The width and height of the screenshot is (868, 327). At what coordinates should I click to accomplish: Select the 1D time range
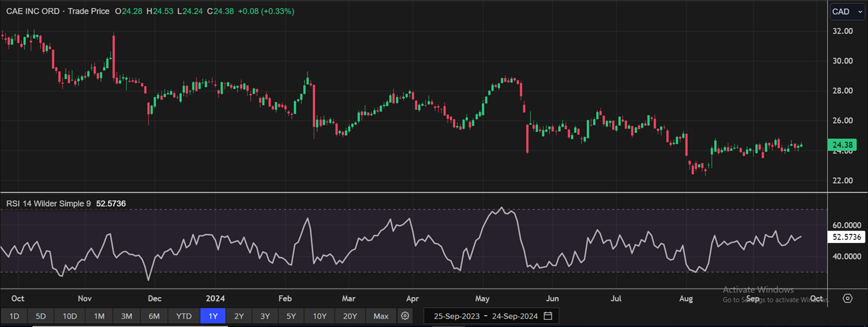click(x=14, y=316)
